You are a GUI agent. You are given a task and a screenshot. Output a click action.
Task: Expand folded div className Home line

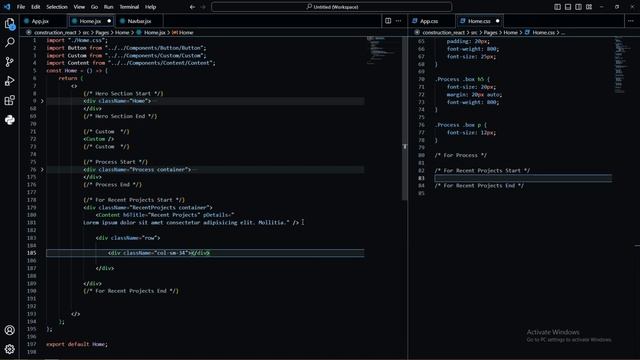[42, 101]
